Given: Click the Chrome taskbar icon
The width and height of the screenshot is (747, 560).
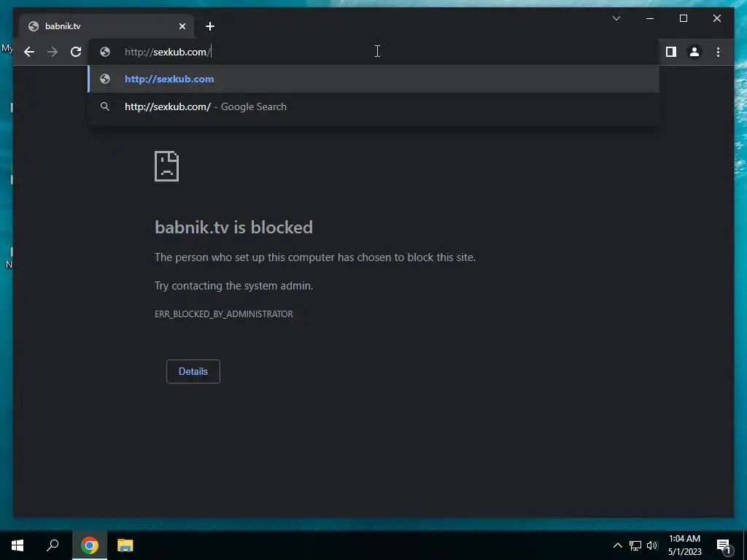Looking at the screenshot, I should pos(90,545).
